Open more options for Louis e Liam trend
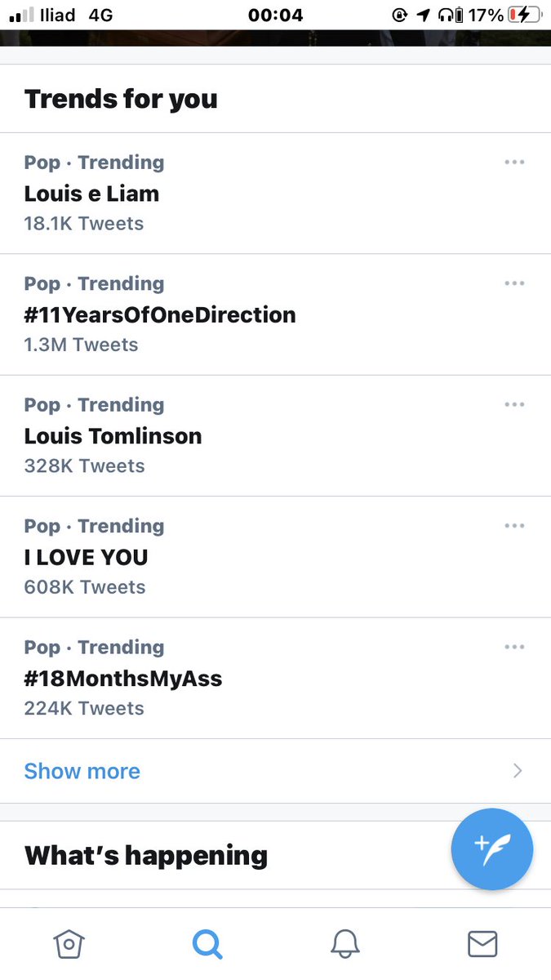 click(514, 162)
